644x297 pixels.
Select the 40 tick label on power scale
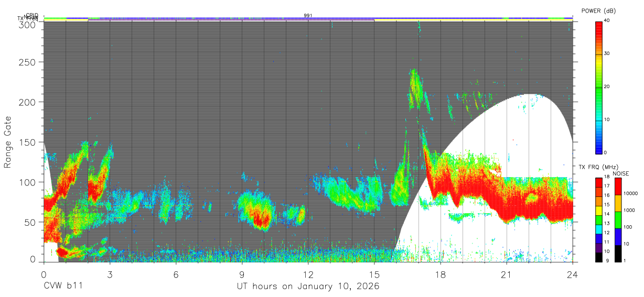[x=607, y=20]
